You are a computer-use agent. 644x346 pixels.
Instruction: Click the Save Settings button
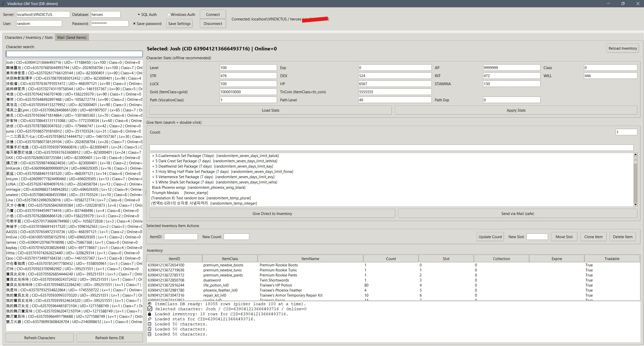tap(179, 24)
